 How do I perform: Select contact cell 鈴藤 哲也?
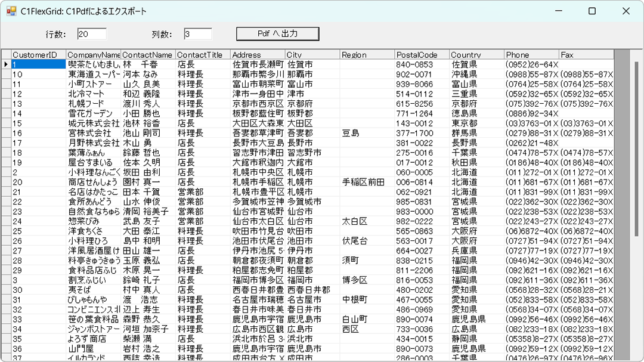[x=148, y=153]
